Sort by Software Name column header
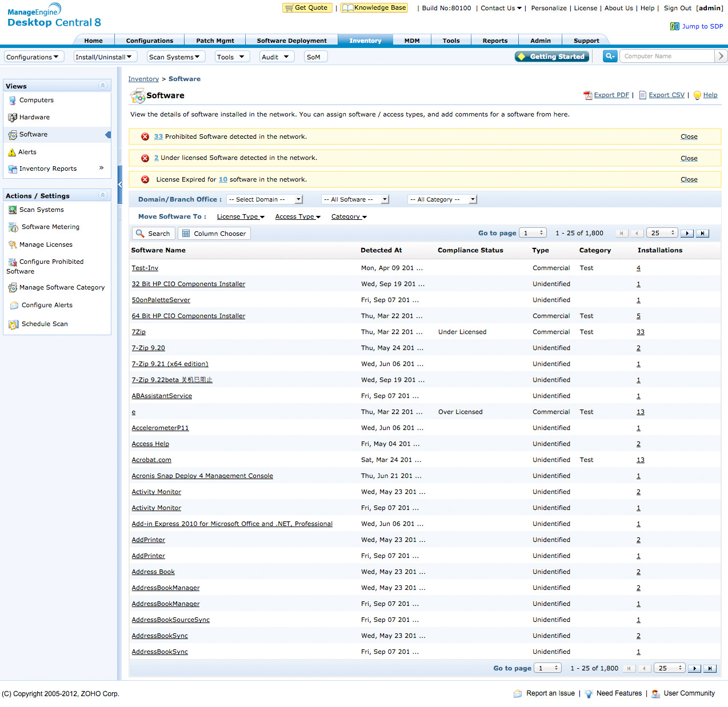 (x=158, y=251)
